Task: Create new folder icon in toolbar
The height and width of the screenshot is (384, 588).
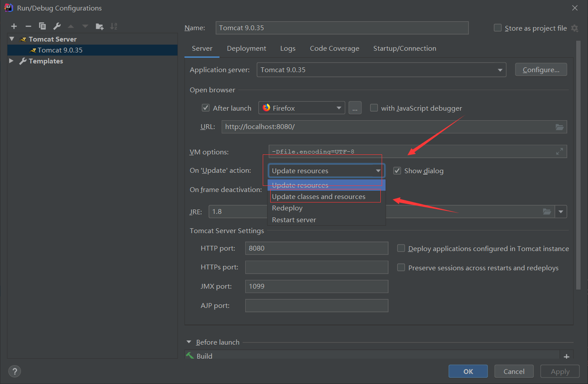Action: point(100,26)
